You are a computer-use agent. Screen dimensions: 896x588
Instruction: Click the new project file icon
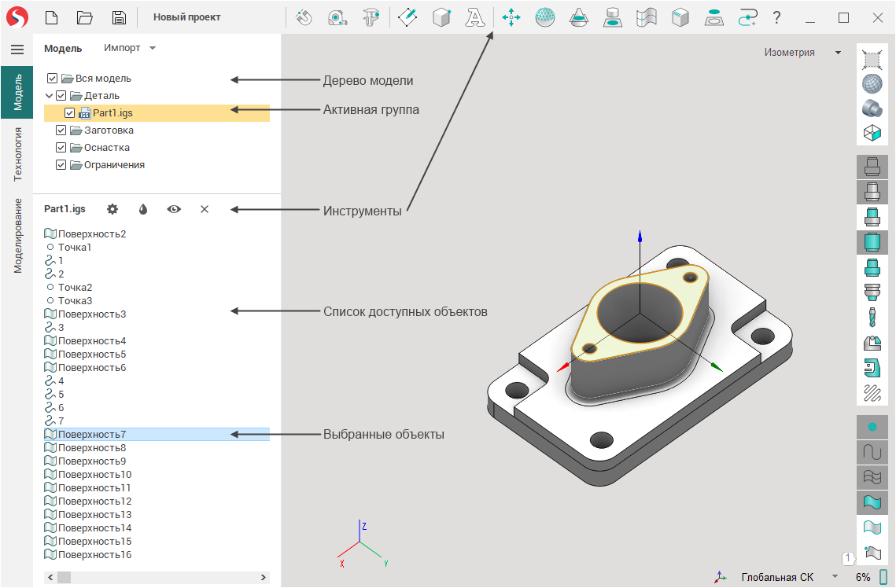pyautogui.click(x=51, y=17)
